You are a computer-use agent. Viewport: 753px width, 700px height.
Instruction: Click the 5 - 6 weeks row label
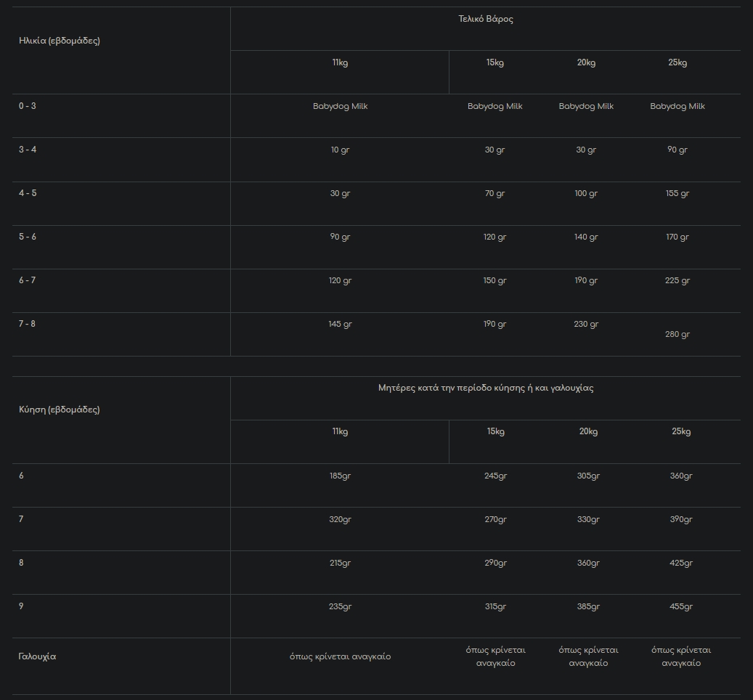(28, 237)
